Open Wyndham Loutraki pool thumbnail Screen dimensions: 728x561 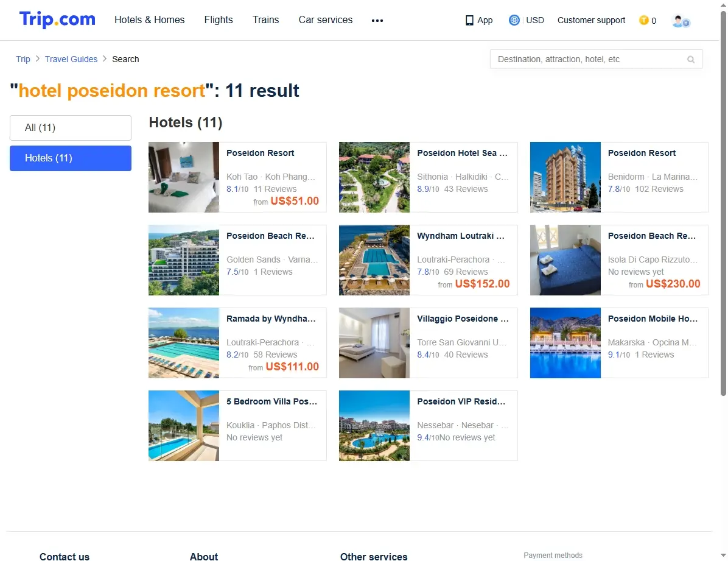point(374,260)
